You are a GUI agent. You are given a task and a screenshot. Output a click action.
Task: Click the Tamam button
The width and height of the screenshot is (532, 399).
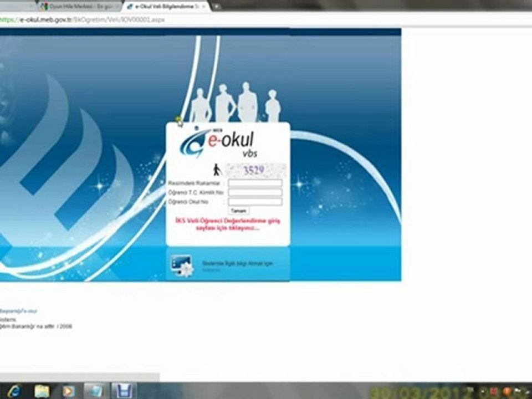[x=238, y=211]
